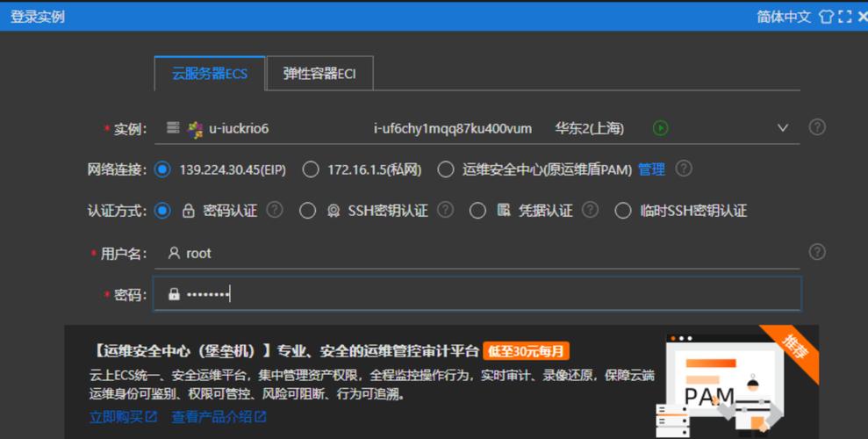Switch to the 云服务器ECS tab

pos(210,73)
